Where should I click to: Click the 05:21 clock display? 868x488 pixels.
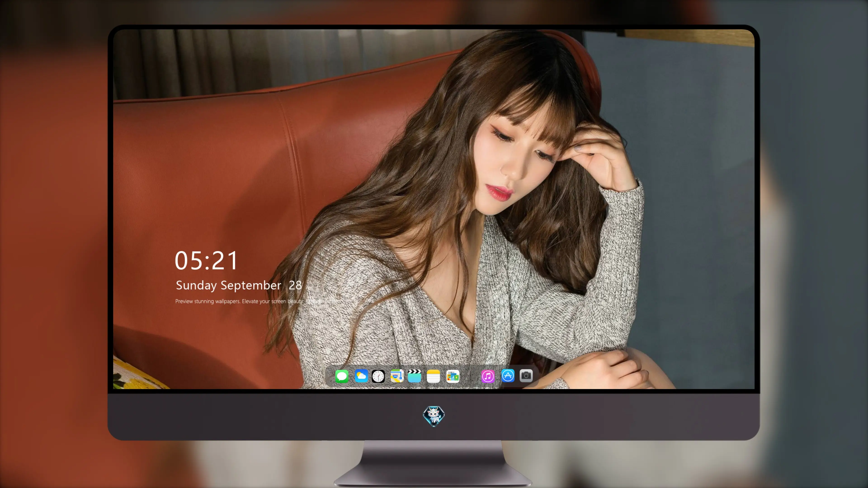pos(206,260)
